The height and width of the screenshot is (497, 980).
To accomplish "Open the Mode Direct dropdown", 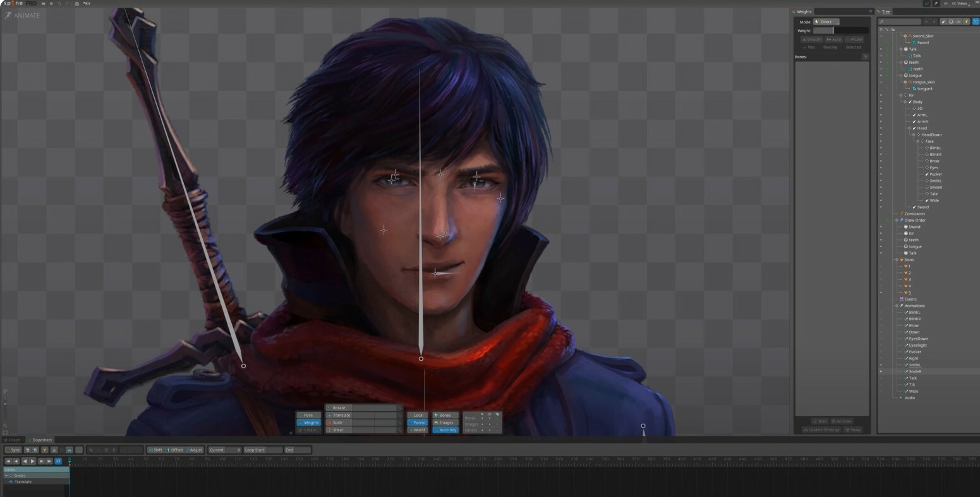I will pyautogui.click(x=826, y=22).
